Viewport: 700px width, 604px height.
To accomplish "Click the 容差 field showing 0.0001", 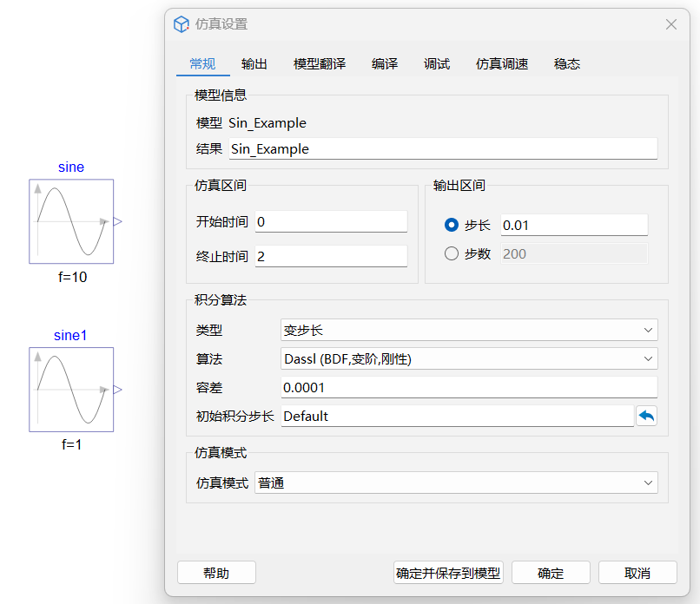I will [x=469, y=387].
